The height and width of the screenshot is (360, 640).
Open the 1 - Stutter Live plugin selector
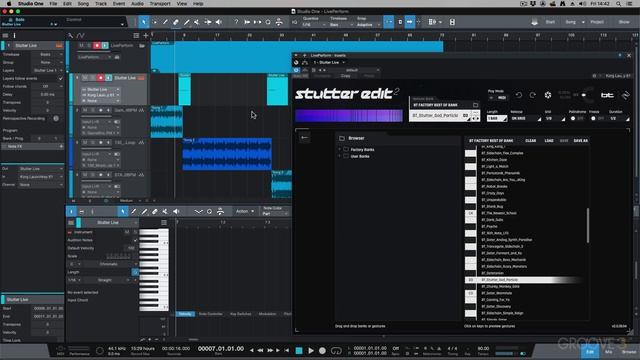click(329, 62)
